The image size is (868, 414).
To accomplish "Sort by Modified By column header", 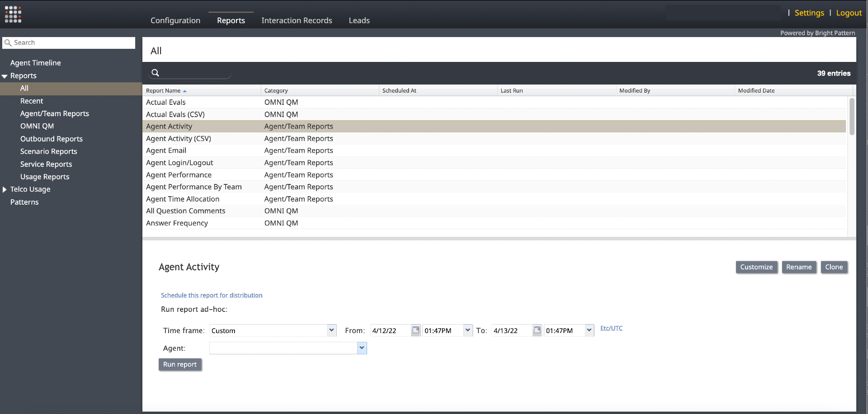I will click(675, 90).
